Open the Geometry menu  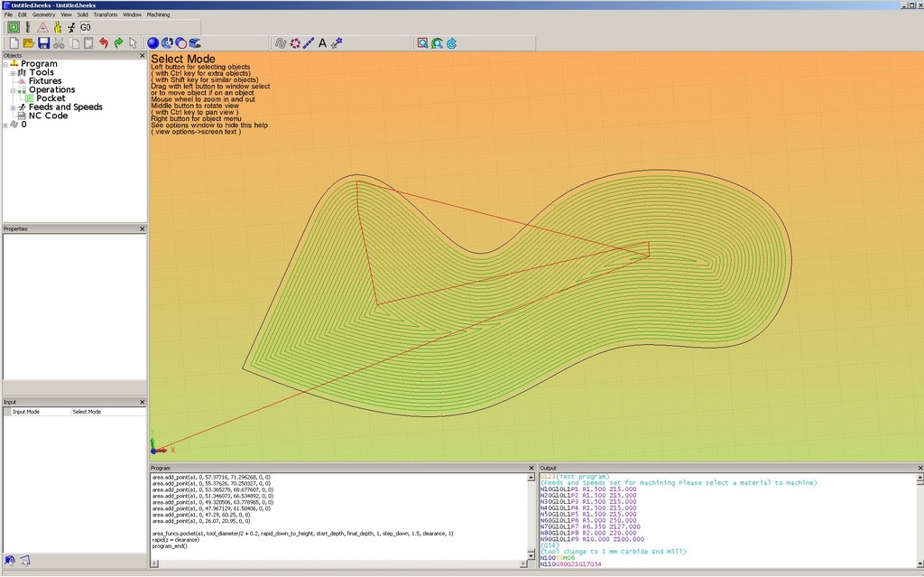coord(43,14)
